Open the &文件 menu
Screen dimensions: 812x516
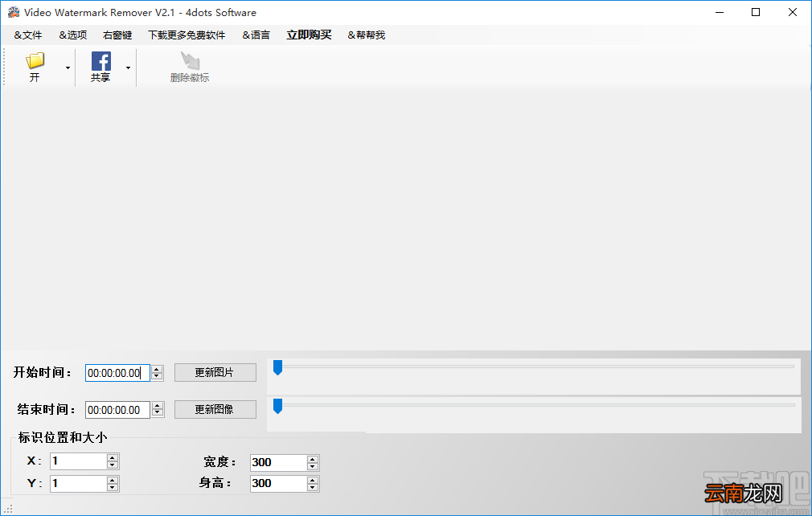28,35
